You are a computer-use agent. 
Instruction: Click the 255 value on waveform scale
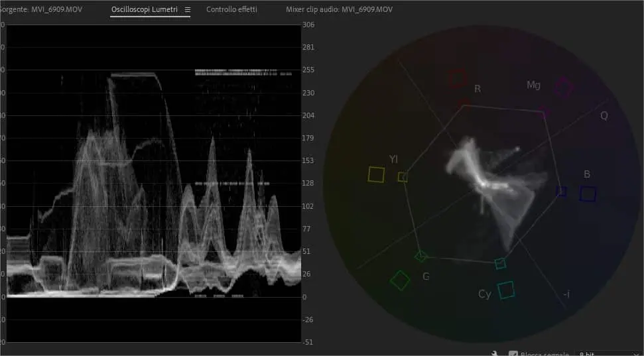(308, 70)
